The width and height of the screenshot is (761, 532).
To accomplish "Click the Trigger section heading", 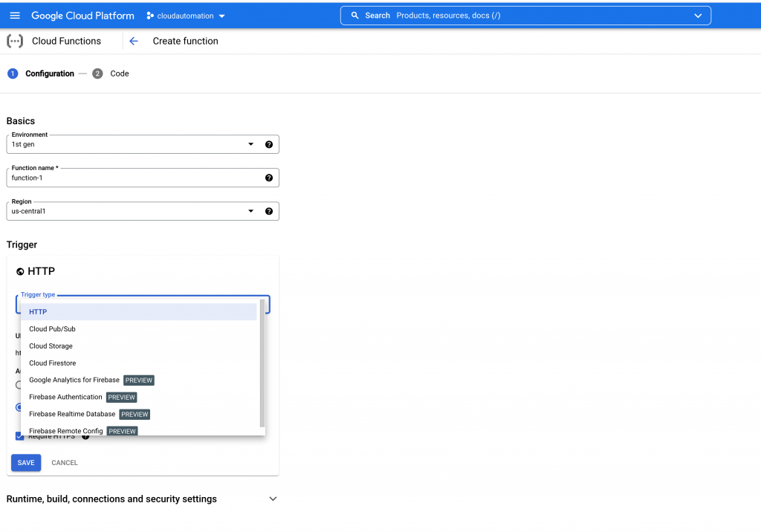I will point(22,244).
